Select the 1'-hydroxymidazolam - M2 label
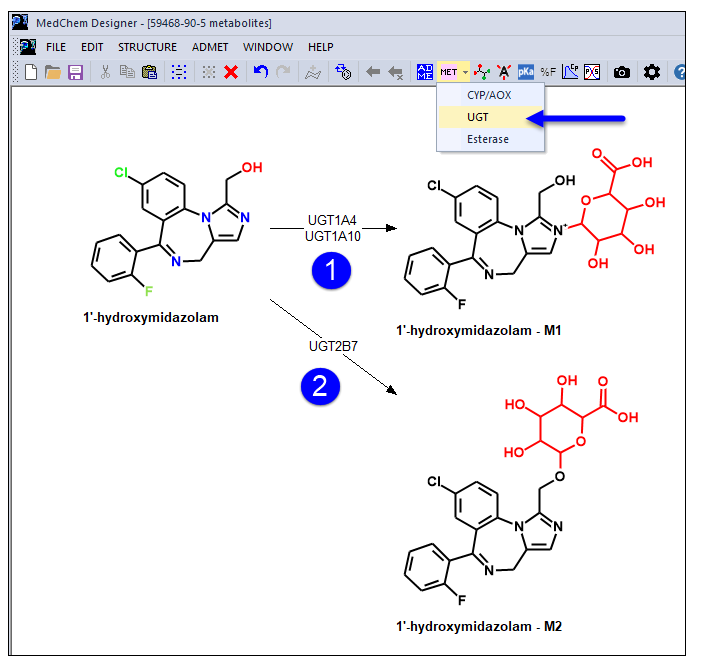 (479, 626)
